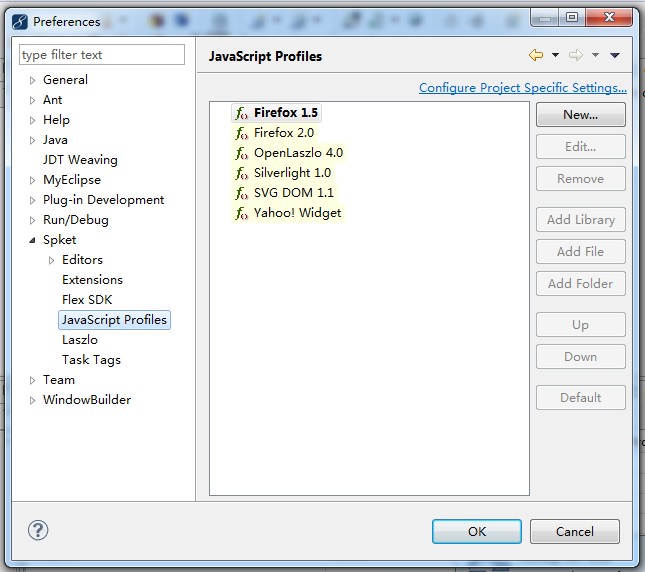Open the preferences page view menu arrow

[615, 55]
